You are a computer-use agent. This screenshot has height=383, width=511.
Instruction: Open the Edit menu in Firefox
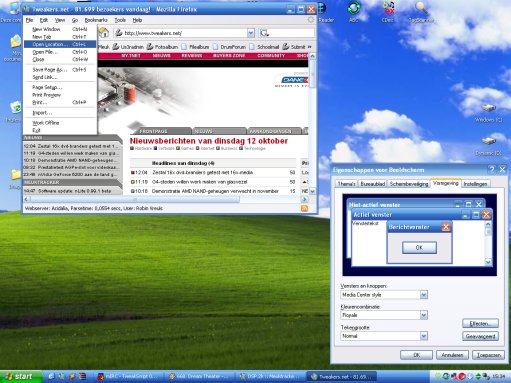tap(44, 20)
